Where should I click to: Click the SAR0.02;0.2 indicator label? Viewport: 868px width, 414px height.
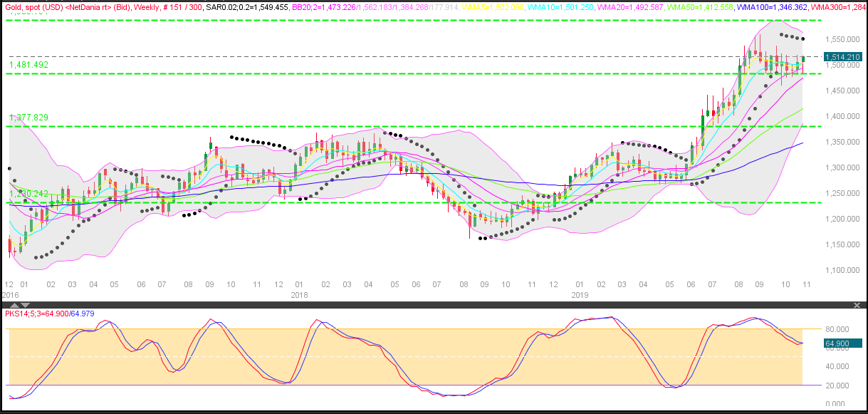(244, 6)
